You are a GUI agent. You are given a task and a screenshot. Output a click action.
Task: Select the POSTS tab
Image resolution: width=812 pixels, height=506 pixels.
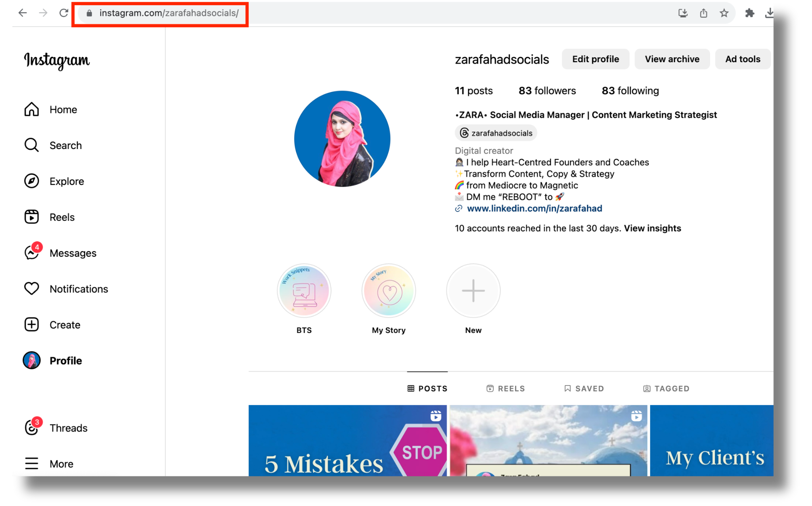click(x=427, y=388)
